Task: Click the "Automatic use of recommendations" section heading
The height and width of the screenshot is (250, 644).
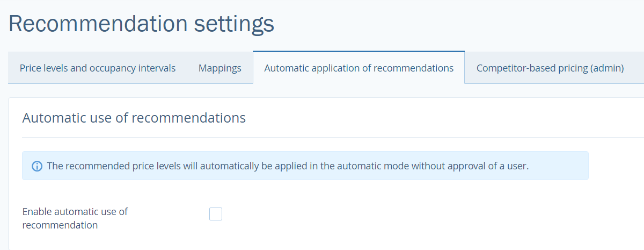Action: (134, 118)
